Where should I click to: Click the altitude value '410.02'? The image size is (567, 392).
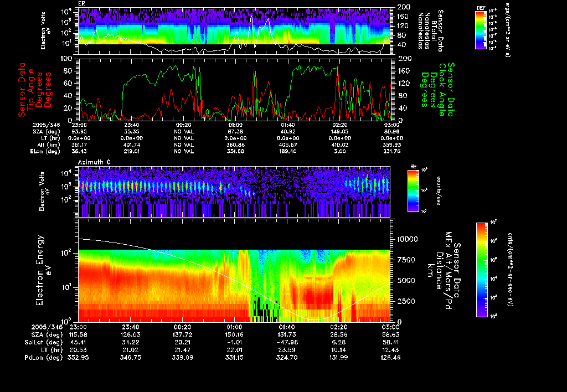click(x=339, y=145)
